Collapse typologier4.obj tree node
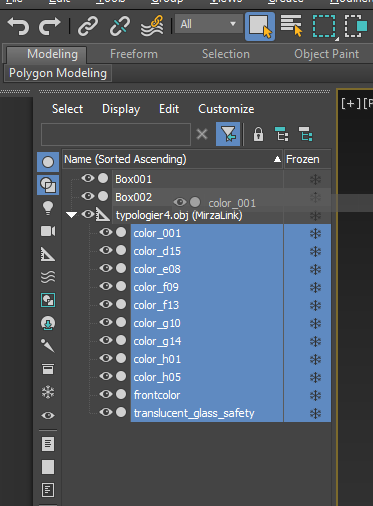This screenshot has height=506, width=373. (71, 215)
